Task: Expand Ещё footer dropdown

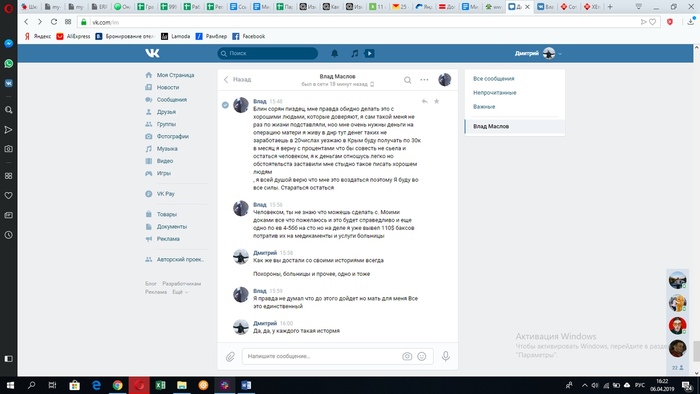Action: (180, 292)
